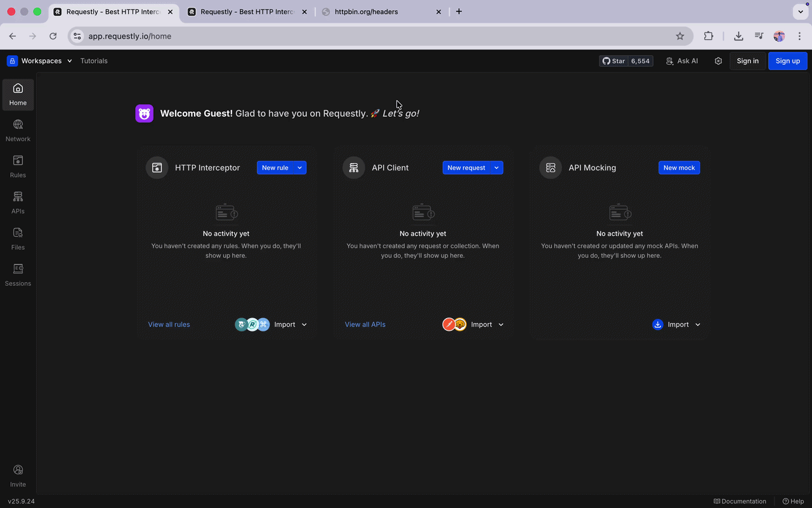Select the first Requestly browser tab

(x=113, y=11)
